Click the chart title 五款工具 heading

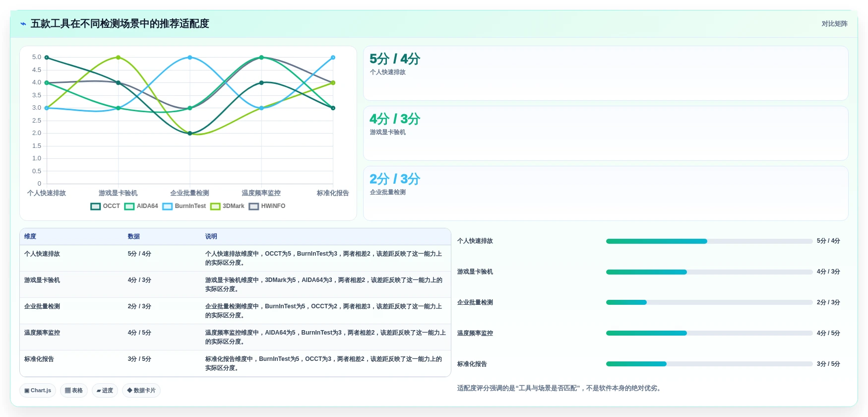coord(120,24)
